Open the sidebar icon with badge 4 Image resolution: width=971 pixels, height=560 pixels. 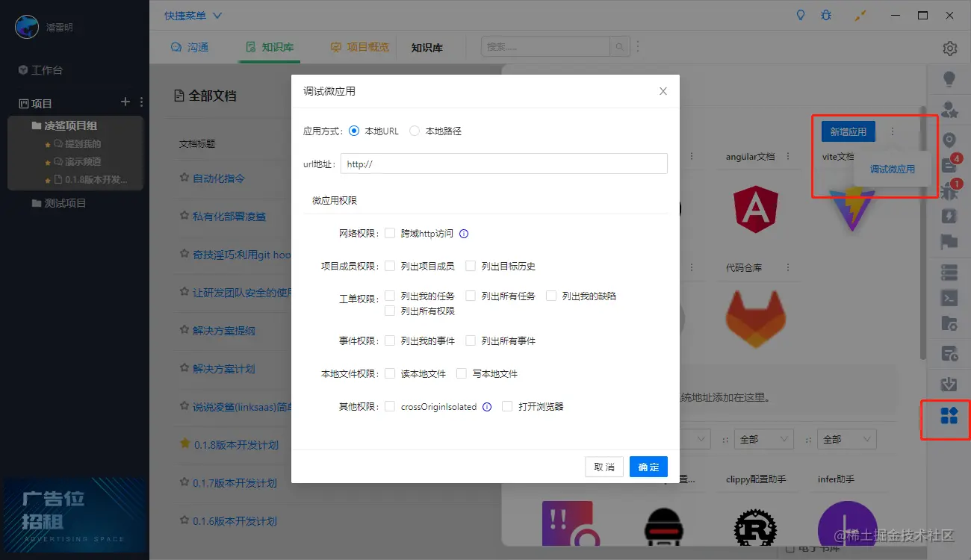coord(949,165)
